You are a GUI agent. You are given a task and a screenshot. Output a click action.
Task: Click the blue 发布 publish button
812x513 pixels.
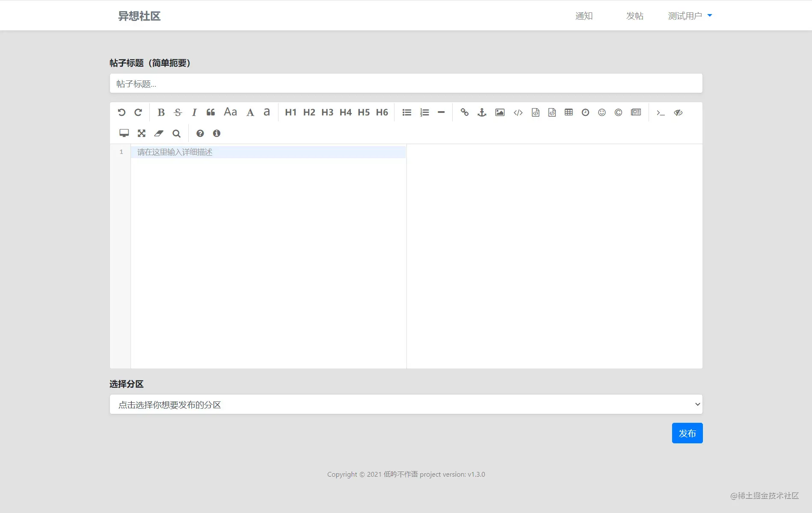coord(687,433)
